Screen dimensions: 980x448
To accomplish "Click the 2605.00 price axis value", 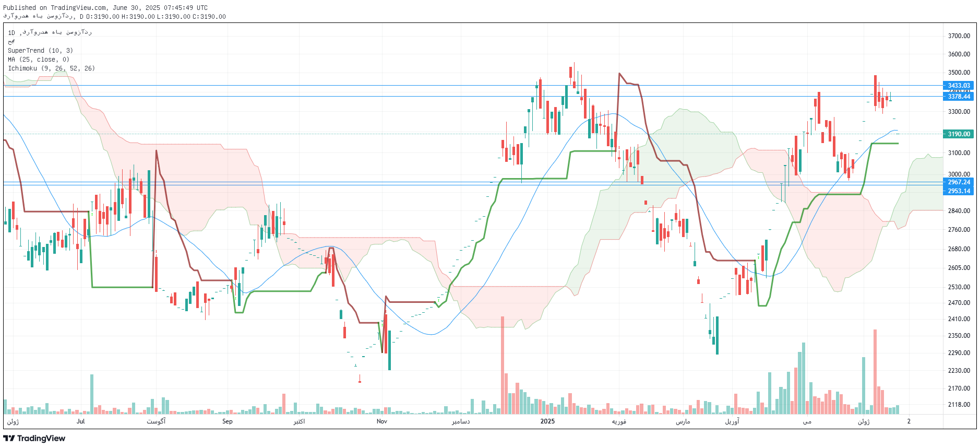I will (959, 268).
